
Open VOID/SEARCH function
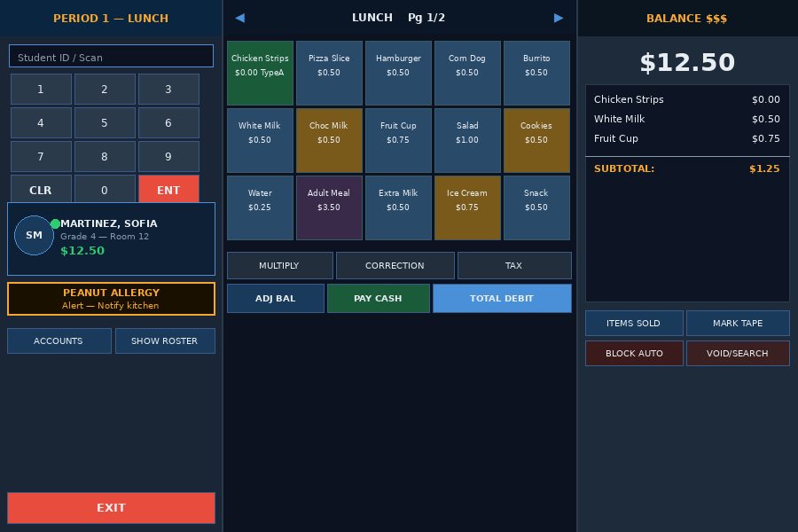(x=738, y=353)
